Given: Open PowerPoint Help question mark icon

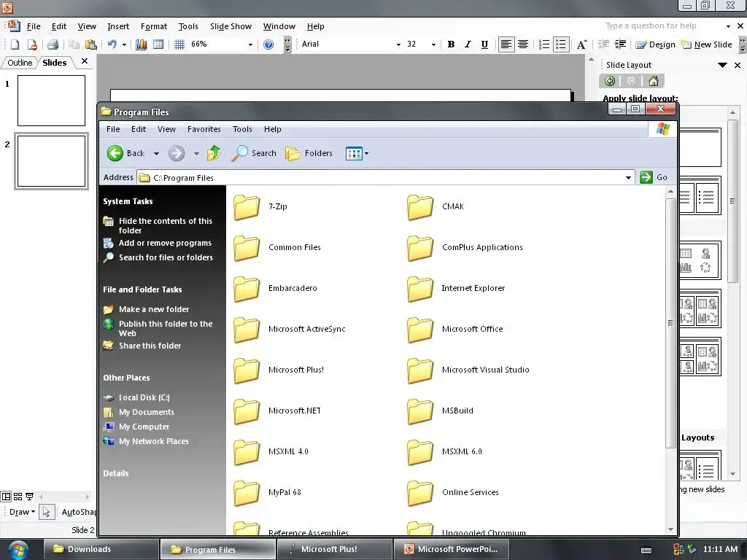Looking at the screenshot, I should click(x=268, y=44).
